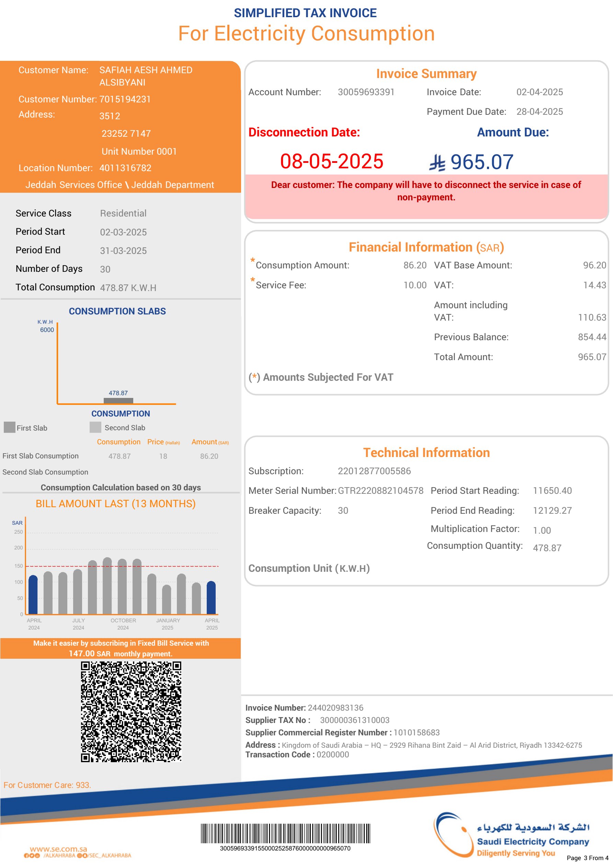This screenshot has height=868, width=613.
Task: Open the www.se.com.sa website link
Action: click(x=59, y=849)
